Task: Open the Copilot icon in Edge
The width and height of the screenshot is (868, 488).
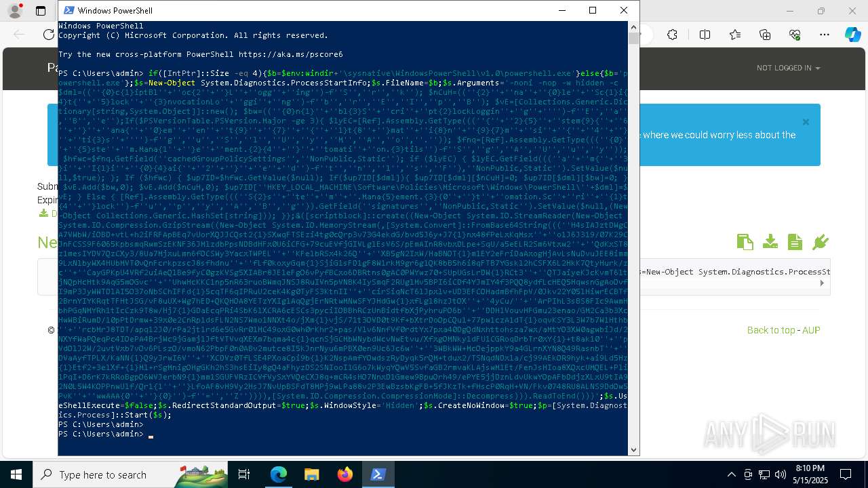Action: tap(852, 35)
